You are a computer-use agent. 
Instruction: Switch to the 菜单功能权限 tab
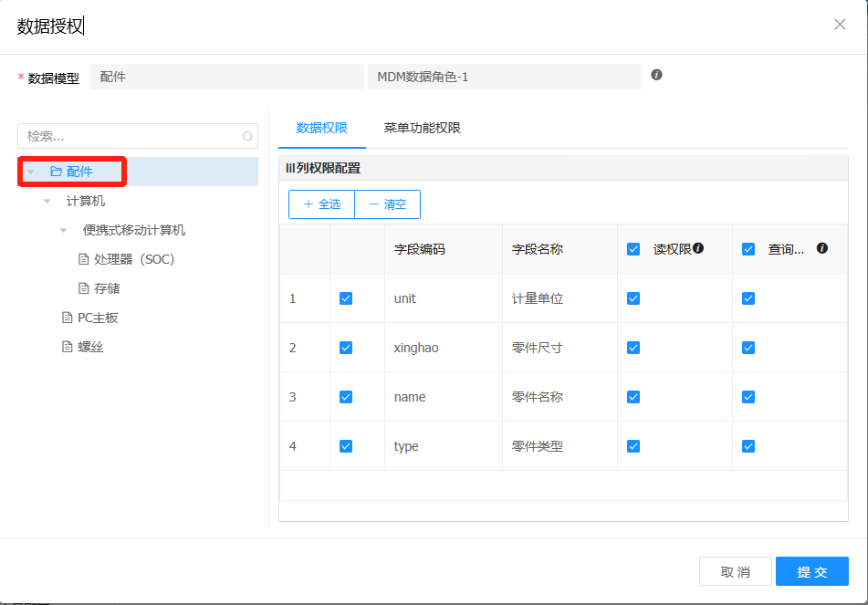tap(422, 129)
